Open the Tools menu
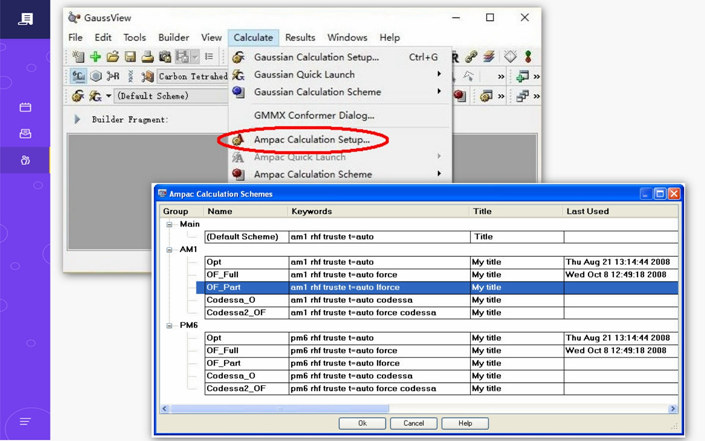 [134, 37]
